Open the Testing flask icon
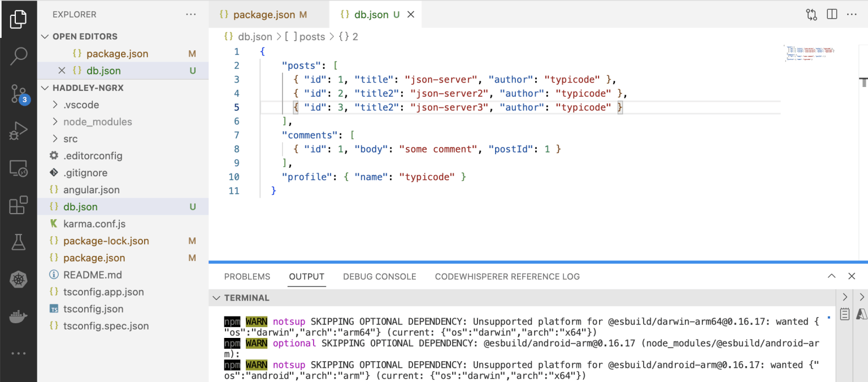 coord(19,242)
